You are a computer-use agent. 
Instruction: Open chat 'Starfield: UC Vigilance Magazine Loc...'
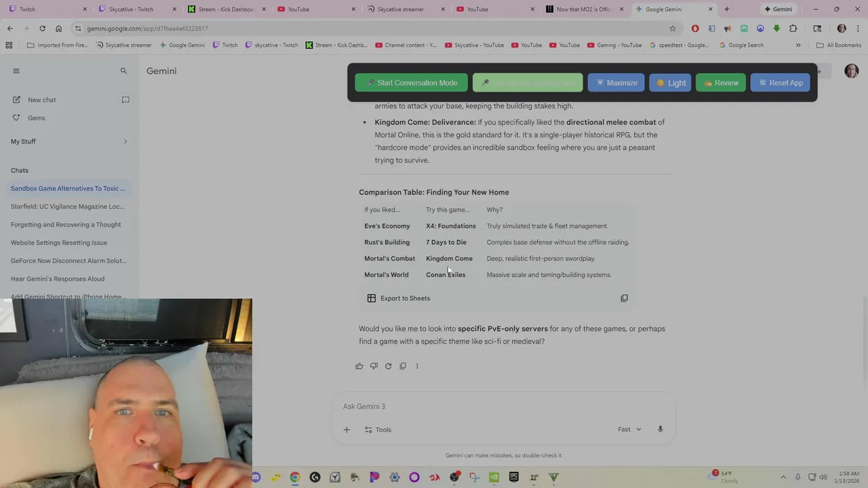(68, 207)
